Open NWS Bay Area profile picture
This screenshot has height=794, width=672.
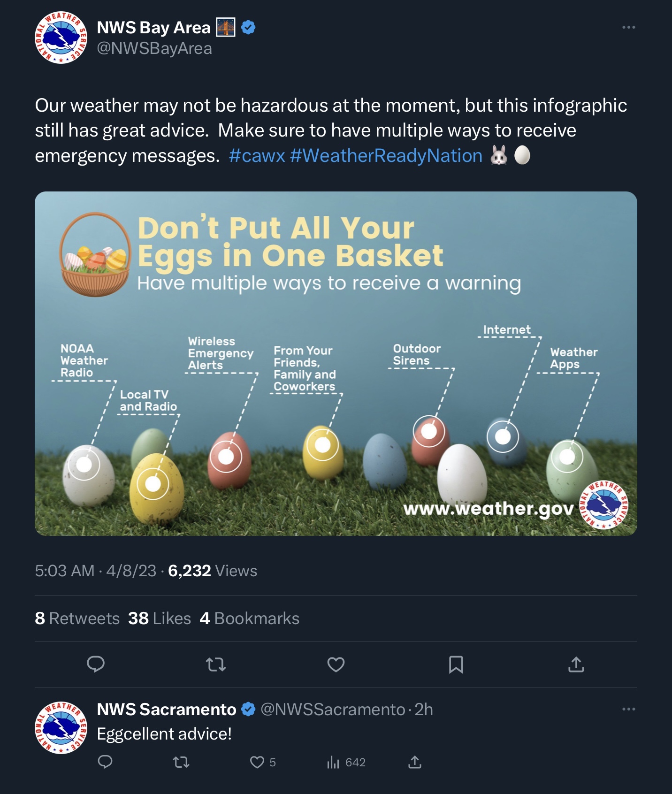[61, 38]
